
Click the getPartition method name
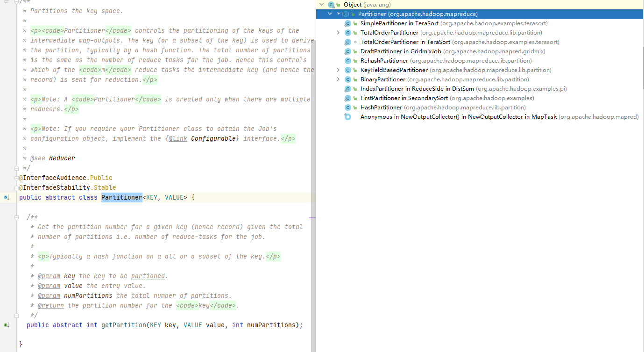click(124, 325)
